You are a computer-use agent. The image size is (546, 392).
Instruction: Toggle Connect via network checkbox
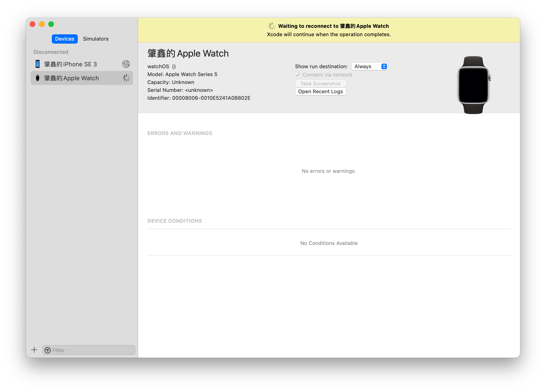click(x=298, y=75)
